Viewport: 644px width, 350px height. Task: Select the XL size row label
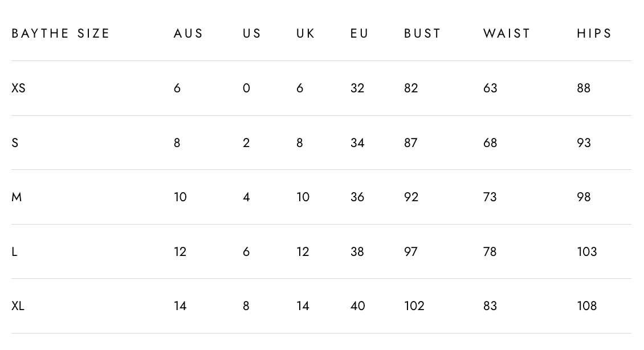click(x=18, y=306)
